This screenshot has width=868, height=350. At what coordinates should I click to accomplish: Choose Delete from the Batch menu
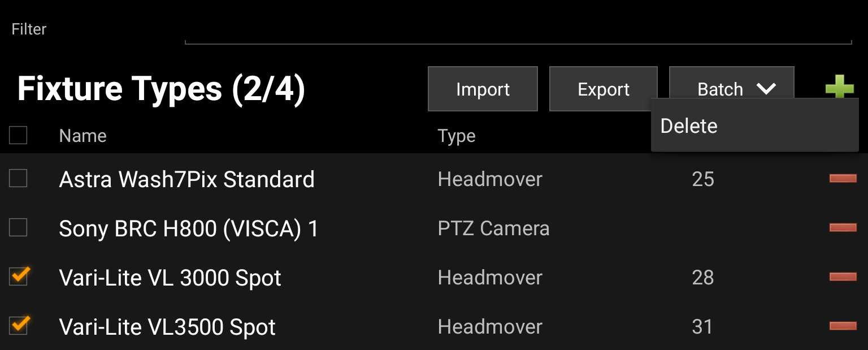pyautogui.click(x=689, y=126)
